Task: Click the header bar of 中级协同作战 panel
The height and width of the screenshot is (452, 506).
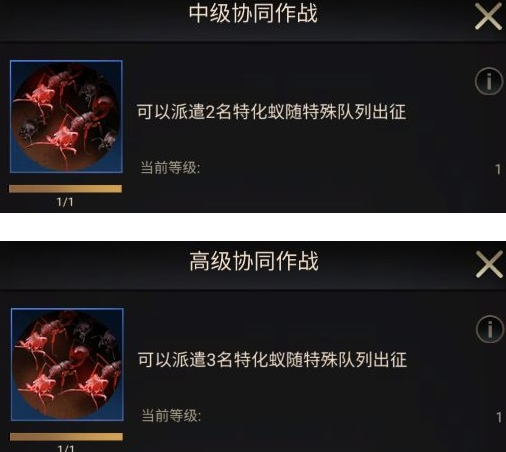Action: pyautogui.click(x=253, y=21)
